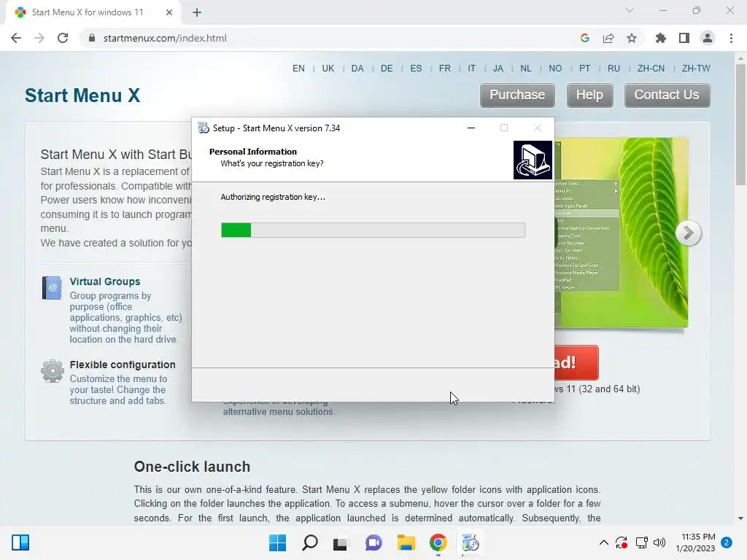Click the Start Menu X site title
The width and height of the screenshot is (747, 560).
point(82,96)
